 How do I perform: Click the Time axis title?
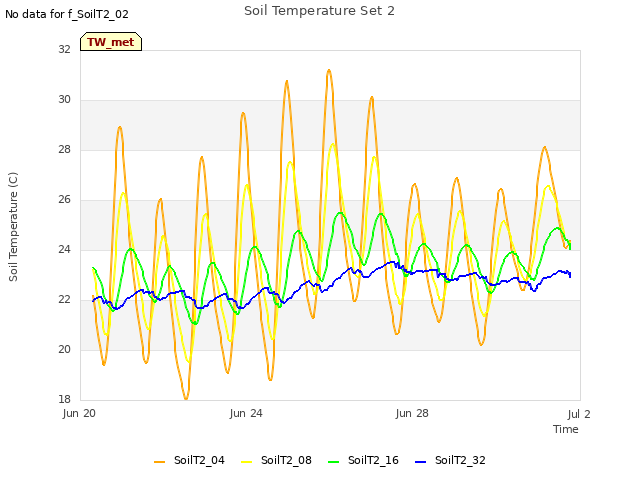(x=566, y=429)
